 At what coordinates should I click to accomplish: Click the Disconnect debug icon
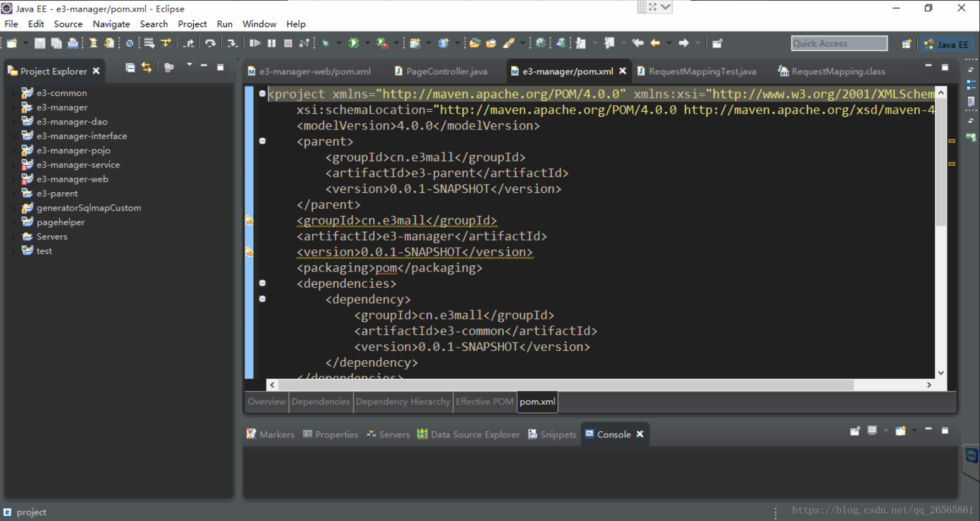304,43
